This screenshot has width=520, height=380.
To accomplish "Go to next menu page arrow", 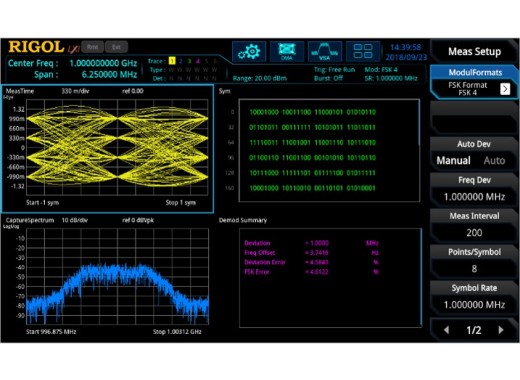I will coord(501,330).
